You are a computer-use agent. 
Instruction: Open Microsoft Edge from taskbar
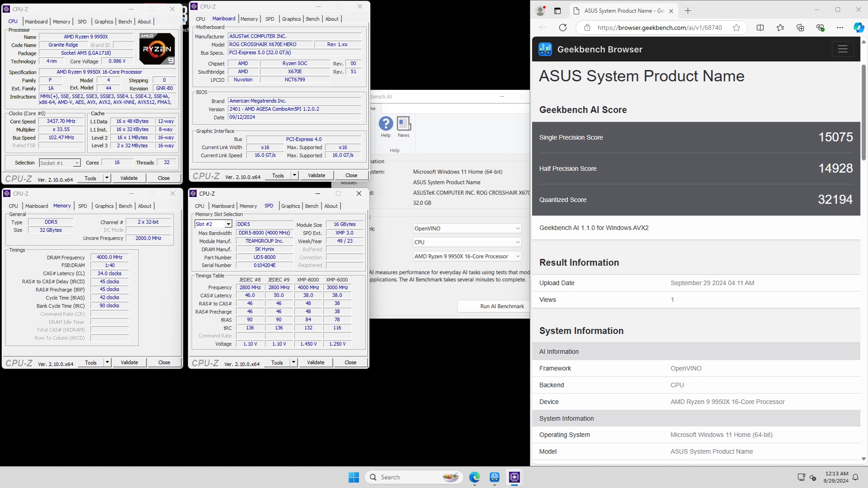[x=474, y=477]
